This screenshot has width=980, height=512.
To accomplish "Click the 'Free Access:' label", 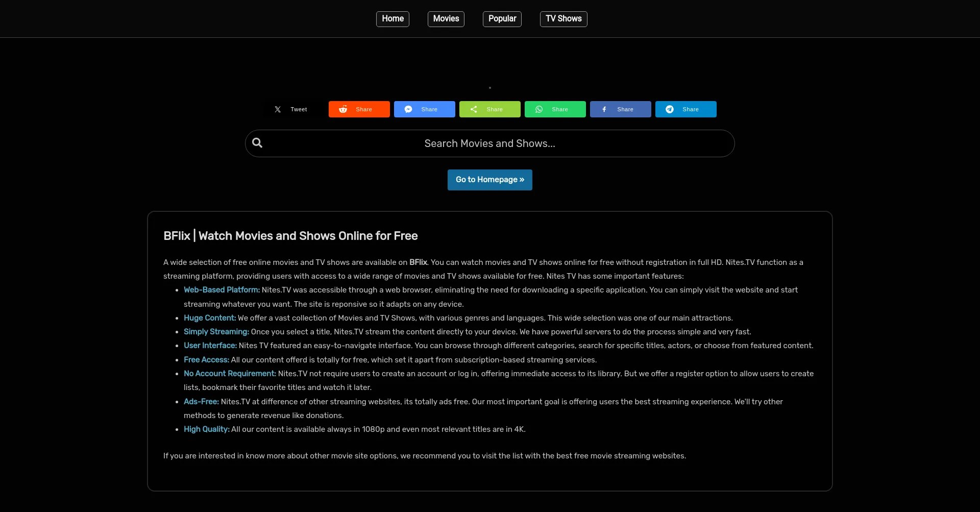I will (207, 360).
